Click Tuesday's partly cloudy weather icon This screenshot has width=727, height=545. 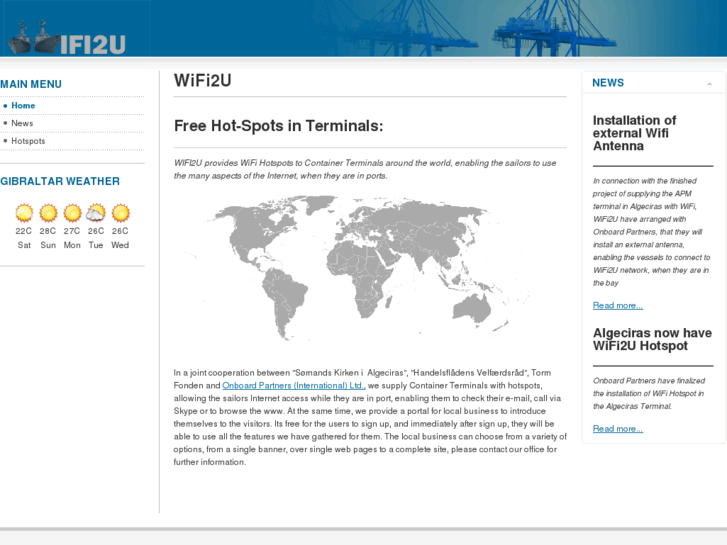[x=96, y=213]
